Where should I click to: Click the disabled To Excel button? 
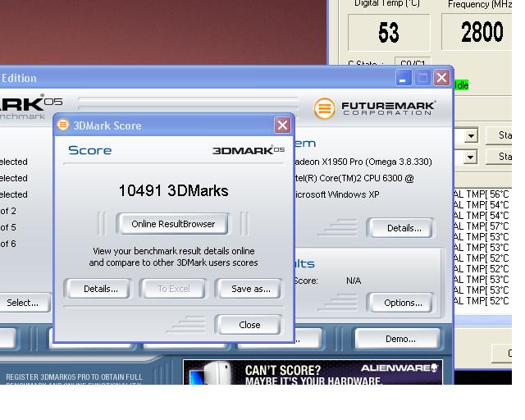point(173,289)
